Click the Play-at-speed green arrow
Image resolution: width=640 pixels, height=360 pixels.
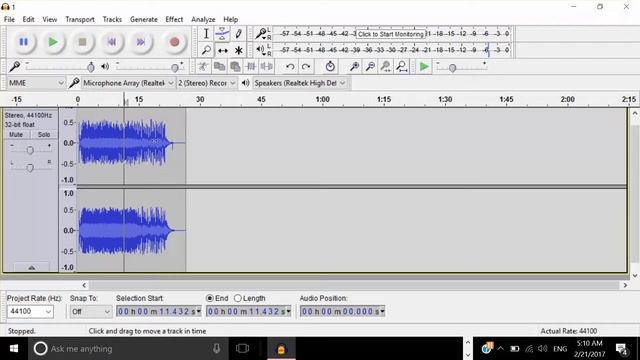[x=424, y=66]
